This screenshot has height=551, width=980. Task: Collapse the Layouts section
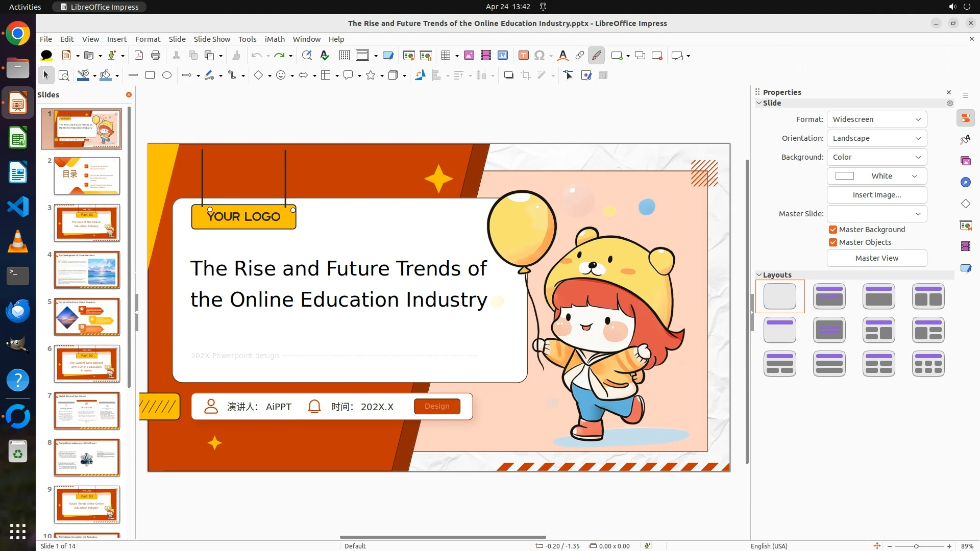tap(759, 275)
